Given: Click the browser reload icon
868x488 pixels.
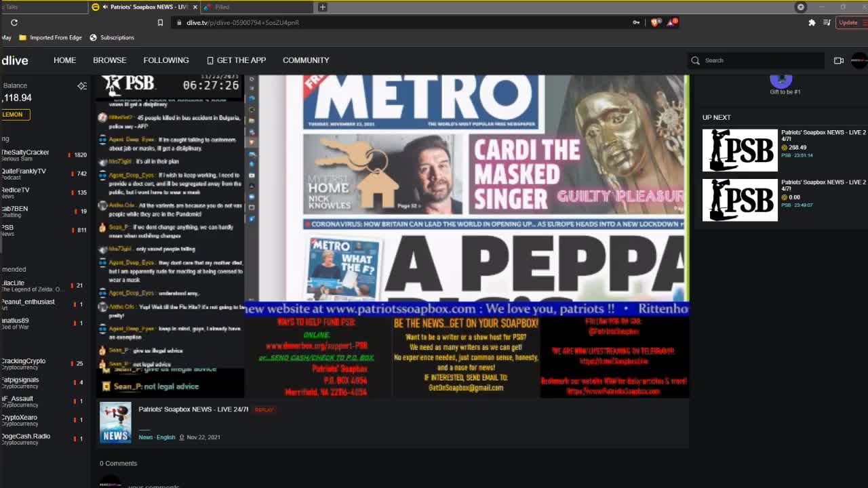Looking at the screenshot, I should (x=14, y=22).
